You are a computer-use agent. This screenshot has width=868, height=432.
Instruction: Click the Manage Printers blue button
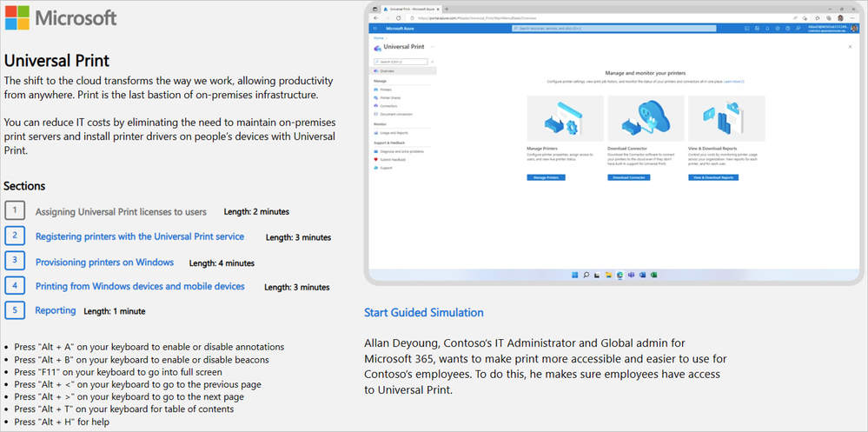click(x=546, y=178)
